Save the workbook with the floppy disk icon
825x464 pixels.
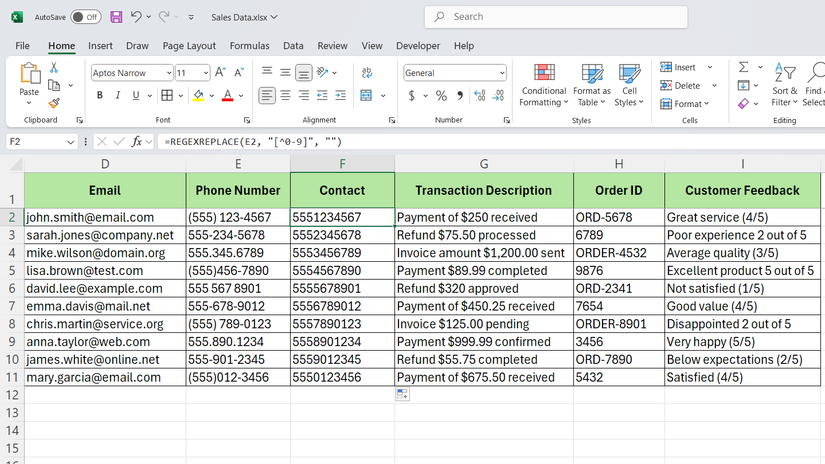117,17
